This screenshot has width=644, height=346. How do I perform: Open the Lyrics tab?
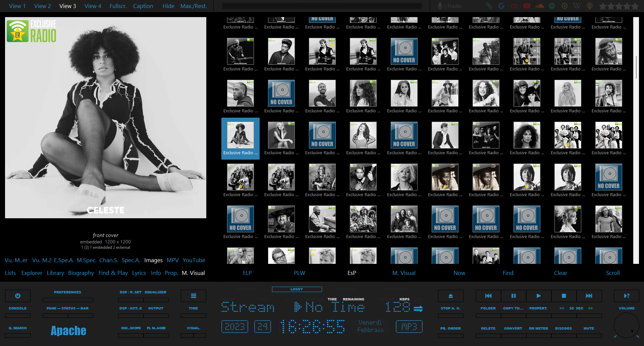pyautogui.click(x=139, y=273)
